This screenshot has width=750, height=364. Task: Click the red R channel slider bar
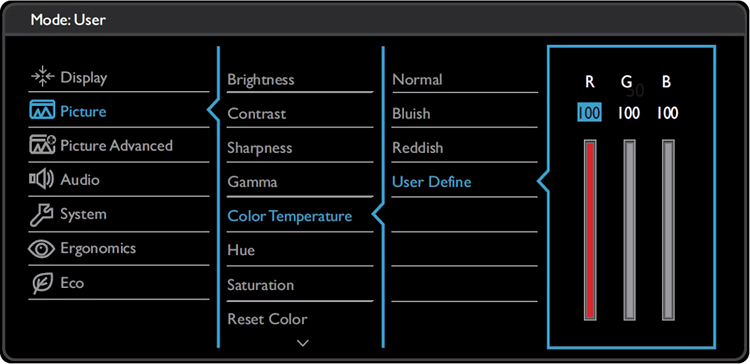590,230
